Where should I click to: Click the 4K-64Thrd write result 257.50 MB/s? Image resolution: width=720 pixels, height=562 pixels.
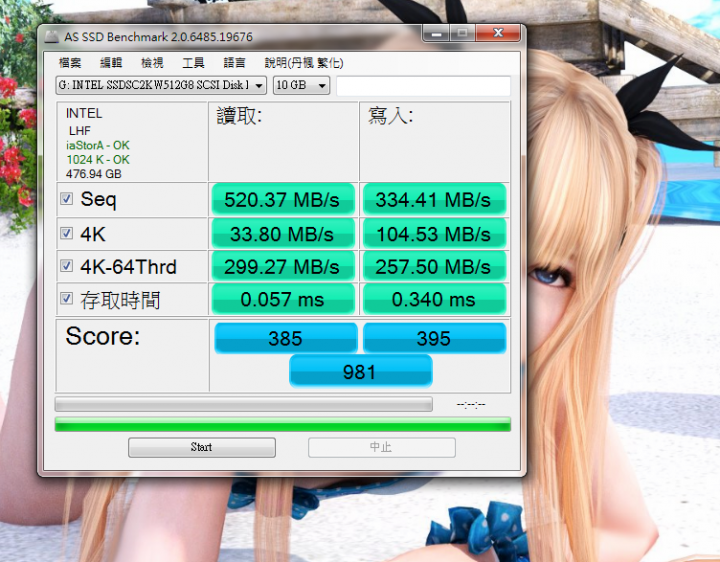point(434,267)
